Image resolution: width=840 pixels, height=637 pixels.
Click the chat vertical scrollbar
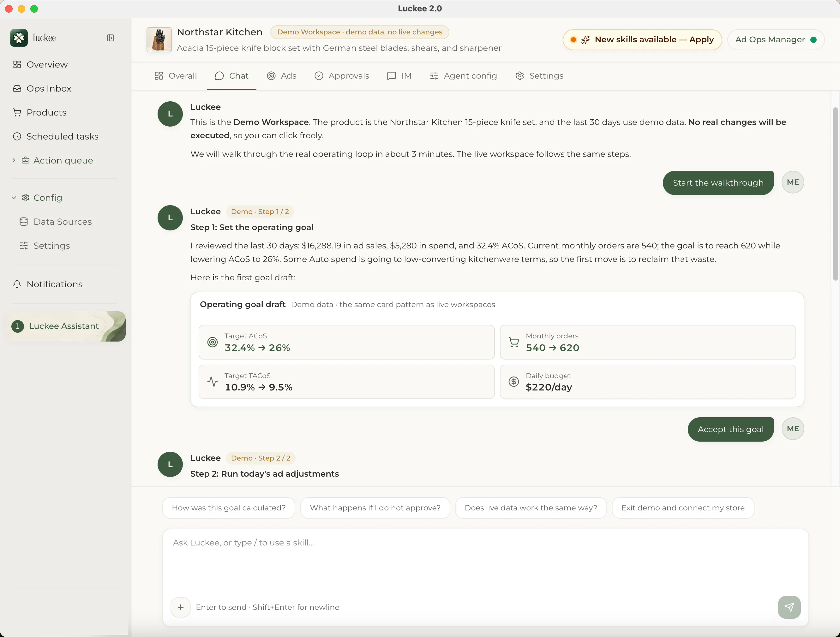pyautogui.click(x=836, y=194)
